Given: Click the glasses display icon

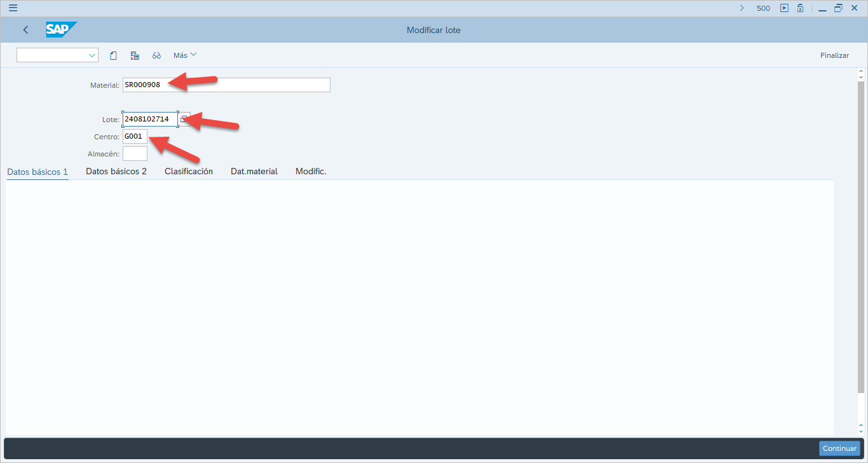Looking at the screenshot, I should point(156,55).
